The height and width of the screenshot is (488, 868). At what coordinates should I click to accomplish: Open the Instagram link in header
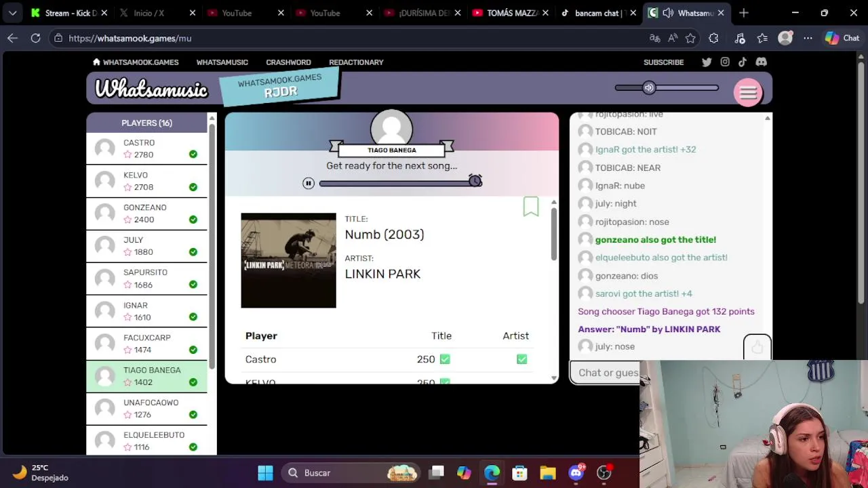coord(725,62)
